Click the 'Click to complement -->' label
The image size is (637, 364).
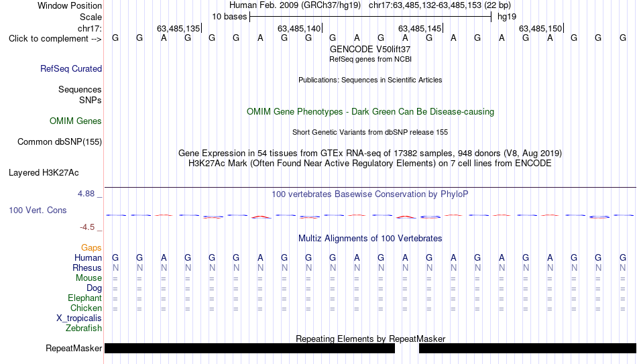click(x=55, y=39)
